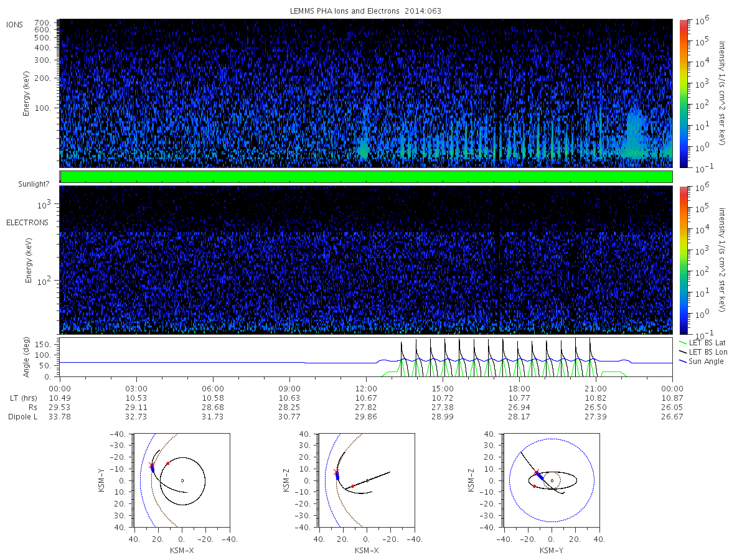The height and width of the screenshot is (560, 747).
Task: Click the plot title LEMMS PHA Ions and Electrons
Action: (x=366, y=11)
